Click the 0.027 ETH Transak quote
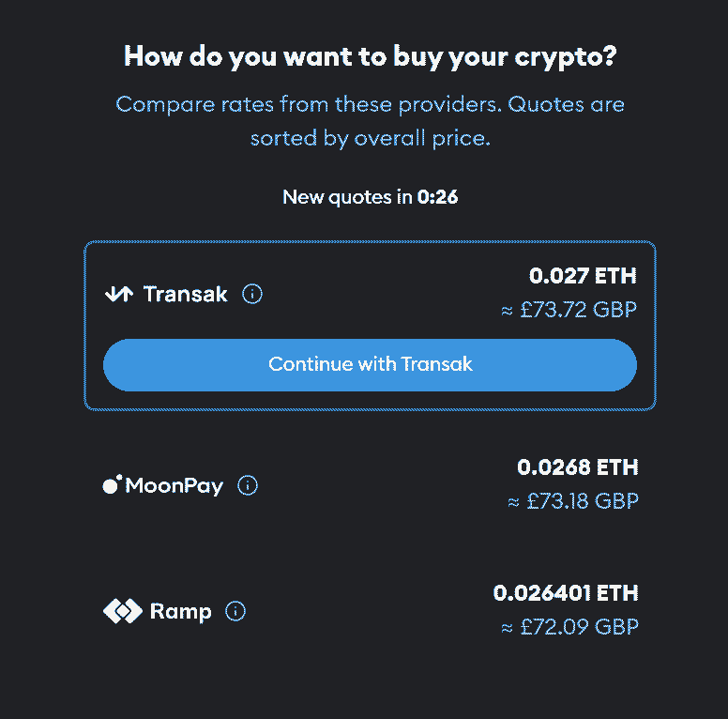This screenshot has width=728, height=719. (583, 276)
